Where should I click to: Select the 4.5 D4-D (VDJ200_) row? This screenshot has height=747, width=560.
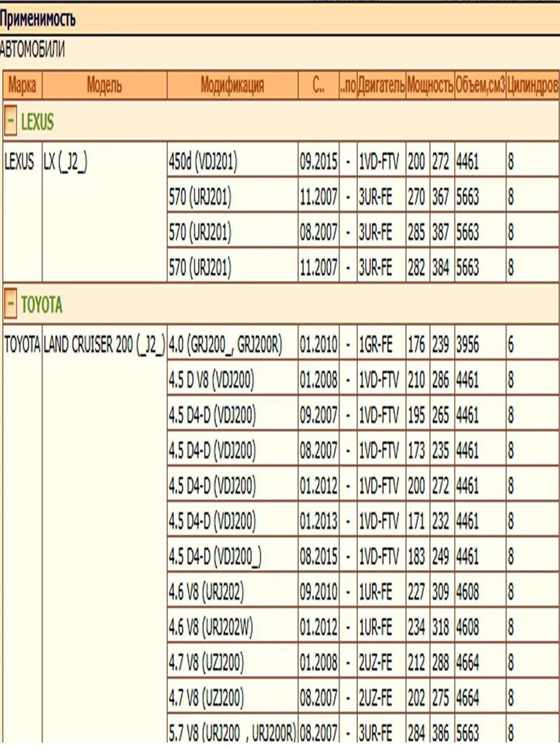[x=215, y=556]
